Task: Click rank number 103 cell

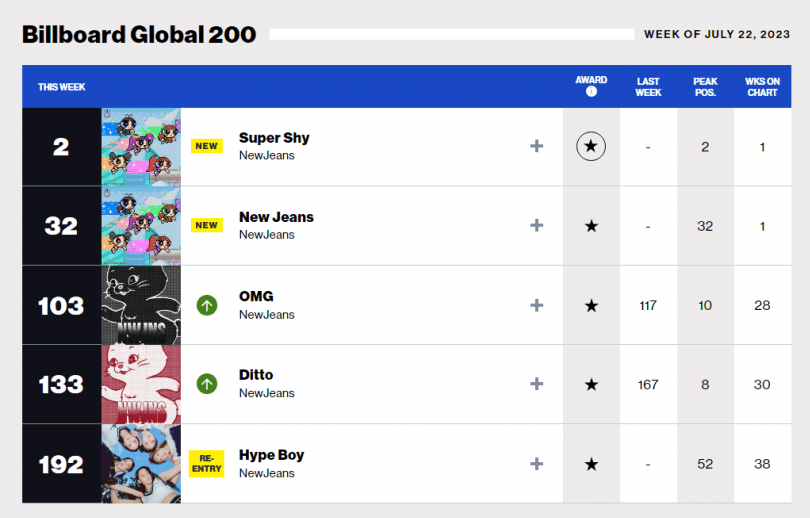Action: (x=61, y=305)
